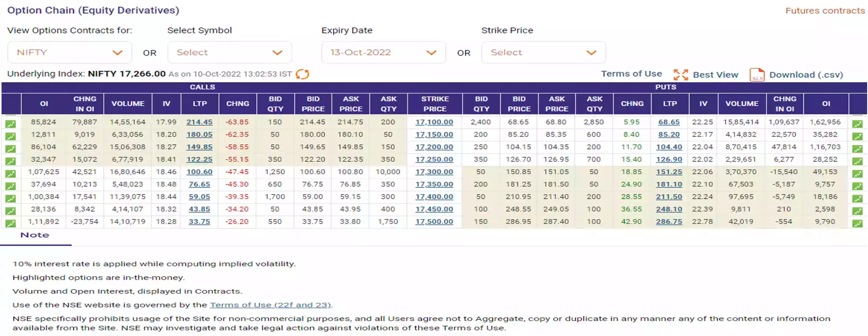This screenshot has height=336, width=868.
Task: Click calls LTP 180.05 link
Action: pyautogui.click(x=199, y=135)
